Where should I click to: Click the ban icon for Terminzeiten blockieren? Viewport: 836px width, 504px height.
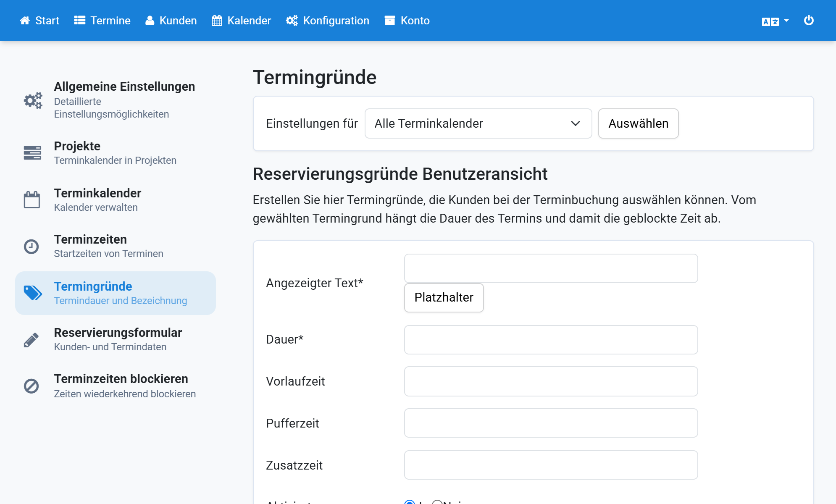pyautogui.click(x=31, y=386)
